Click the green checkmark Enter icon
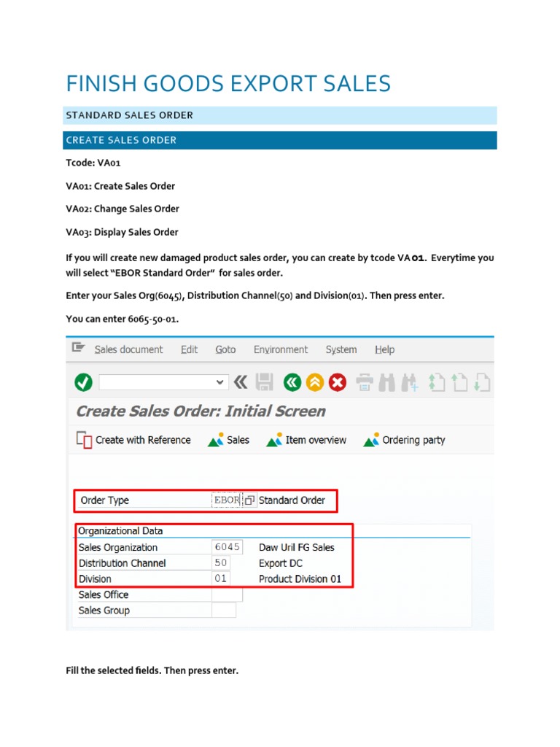Viewport: 560px width, 747px height. coord(83,382)
